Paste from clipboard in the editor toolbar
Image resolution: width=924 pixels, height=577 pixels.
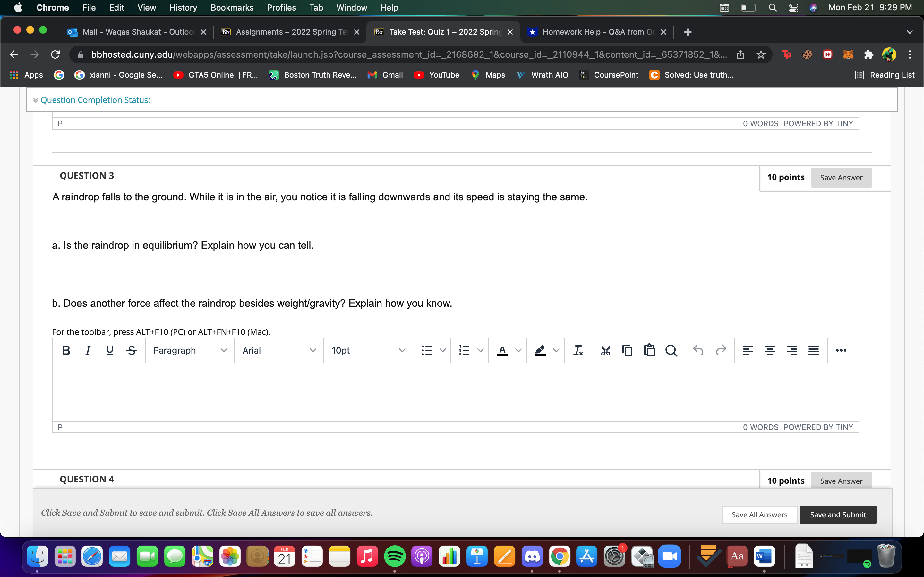click(x=649, y=350)
